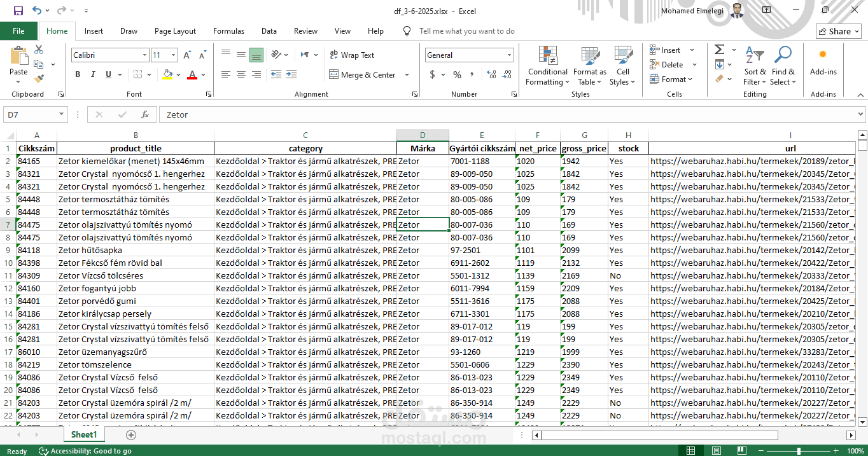
Task: Expand the Delete cells dropdown arrow
Action: pos(694,64)
